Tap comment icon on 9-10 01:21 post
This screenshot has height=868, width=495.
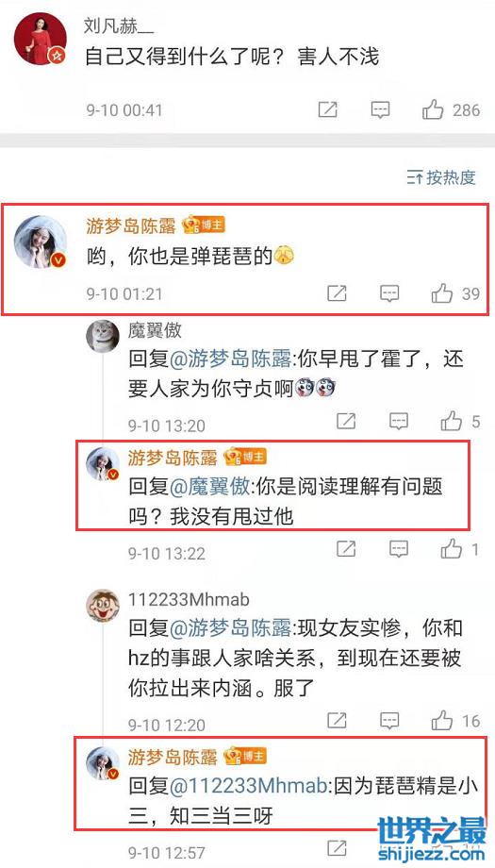[390, 293]
